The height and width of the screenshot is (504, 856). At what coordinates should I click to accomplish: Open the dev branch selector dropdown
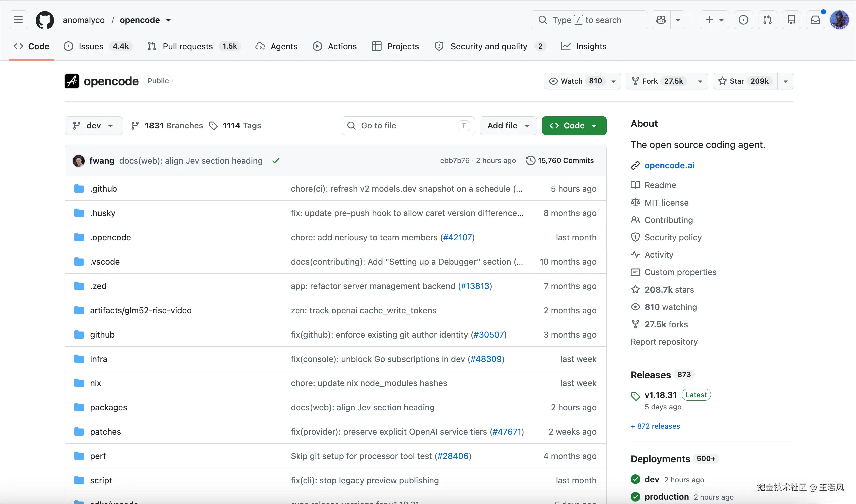click(x=94, y=126)
